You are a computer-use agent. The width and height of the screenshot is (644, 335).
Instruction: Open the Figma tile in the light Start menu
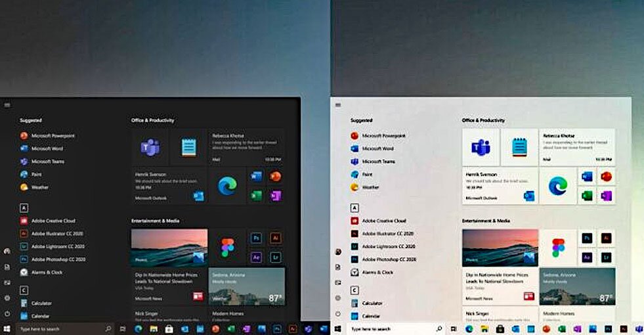(x=558, y=248)
